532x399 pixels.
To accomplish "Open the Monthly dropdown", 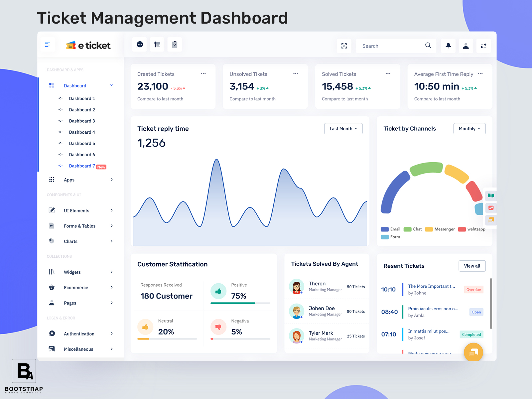I will click(469, 129).
